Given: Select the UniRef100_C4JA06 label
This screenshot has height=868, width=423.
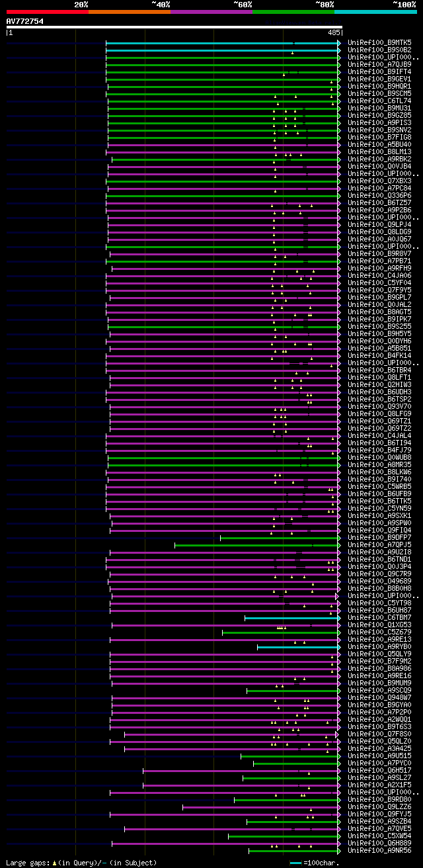Looking at the screenshot, I should 379,275.
